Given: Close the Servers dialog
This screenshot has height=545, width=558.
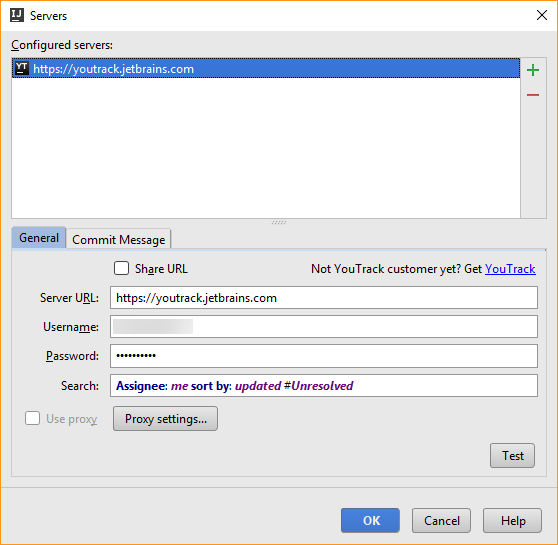Looking at the screenshot, I should [542, 15].
